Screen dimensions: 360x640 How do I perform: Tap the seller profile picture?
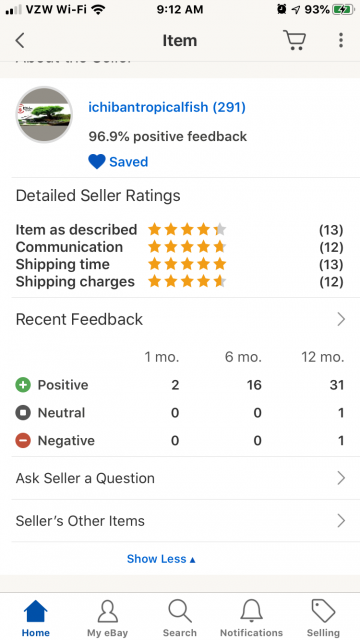pos(44,115)
